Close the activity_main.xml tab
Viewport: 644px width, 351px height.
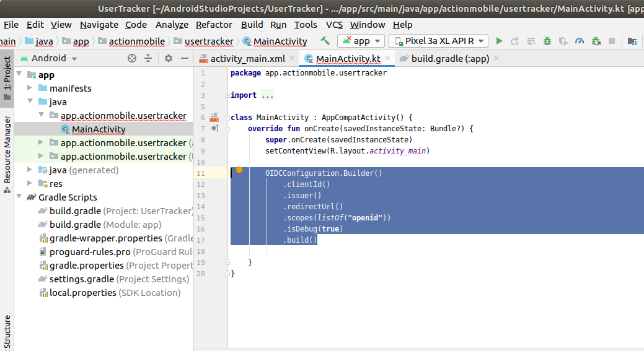pyautogui.click(x=292, y=58)
